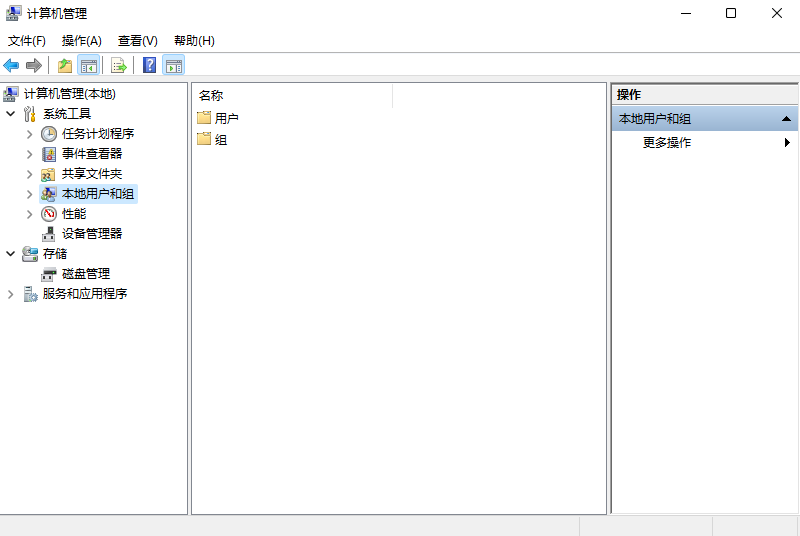Expand the 本地用户和组 node

30,194
